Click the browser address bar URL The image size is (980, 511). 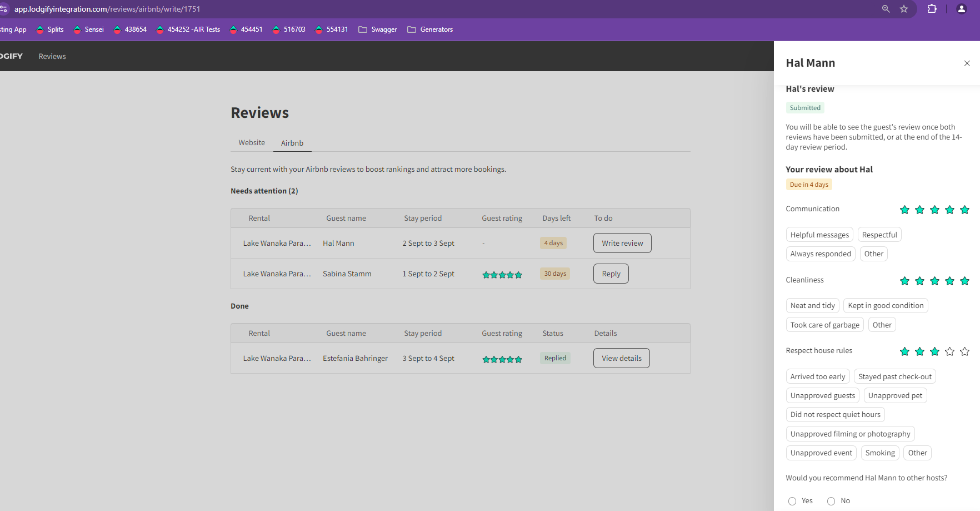[107, 9]
